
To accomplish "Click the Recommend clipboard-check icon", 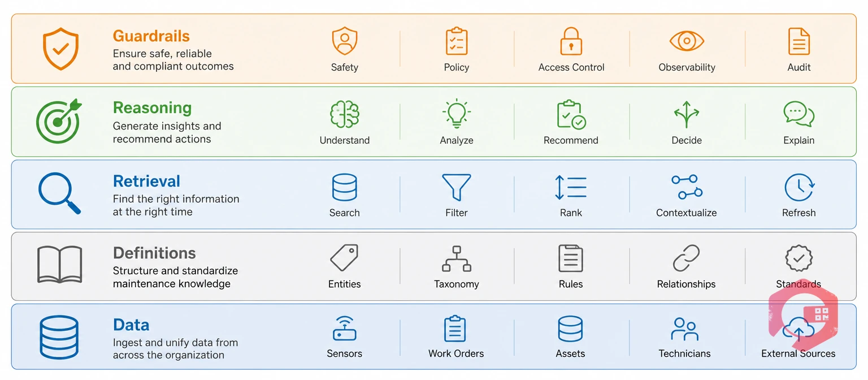I will [x=571, y=114].
